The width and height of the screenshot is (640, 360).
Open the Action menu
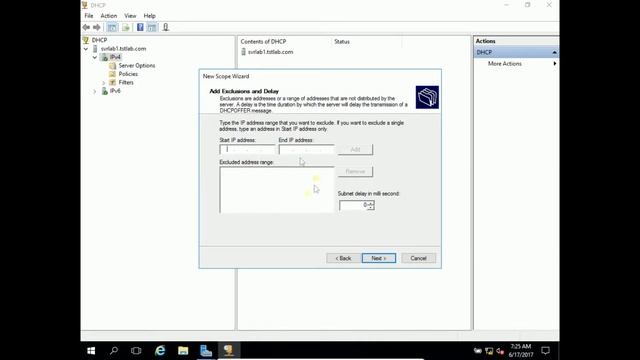(x=109, y=16)
